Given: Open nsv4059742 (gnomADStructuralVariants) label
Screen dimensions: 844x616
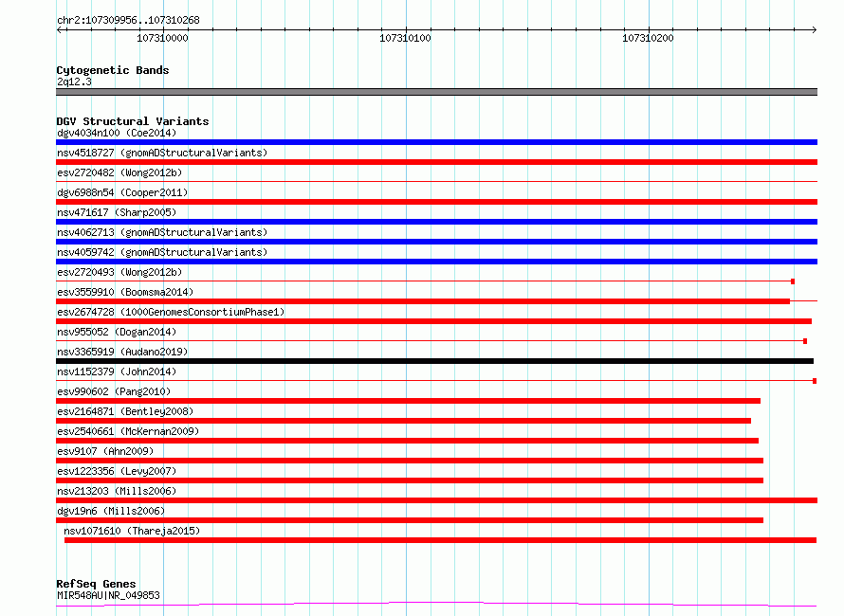Looking at the screenshot, I should [x=162, y=252].
